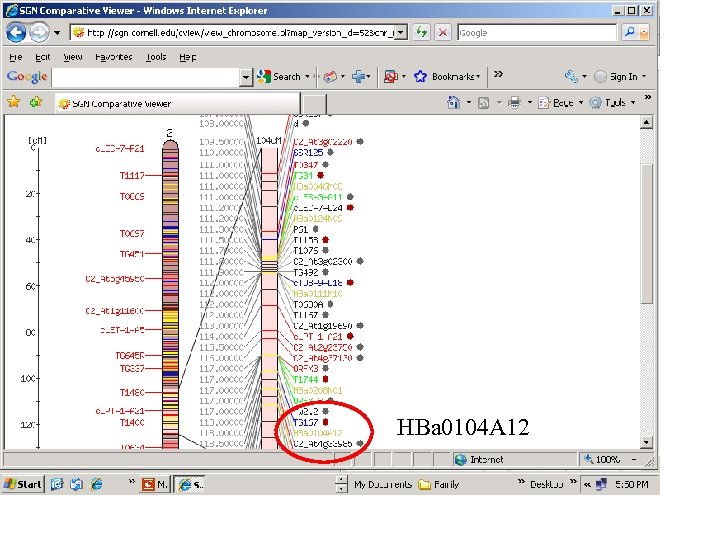Expand the address bar history dropdown
720x540 pixels.
(x=401, y=33)
